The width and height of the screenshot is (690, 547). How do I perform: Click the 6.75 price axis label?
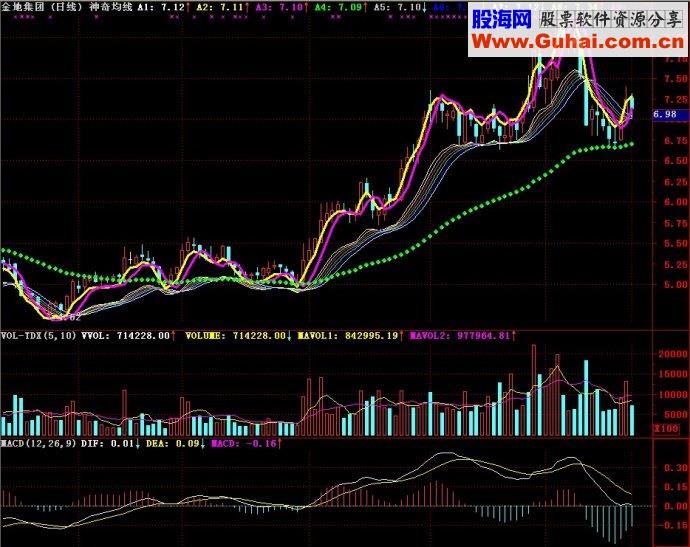coord(675,140)
